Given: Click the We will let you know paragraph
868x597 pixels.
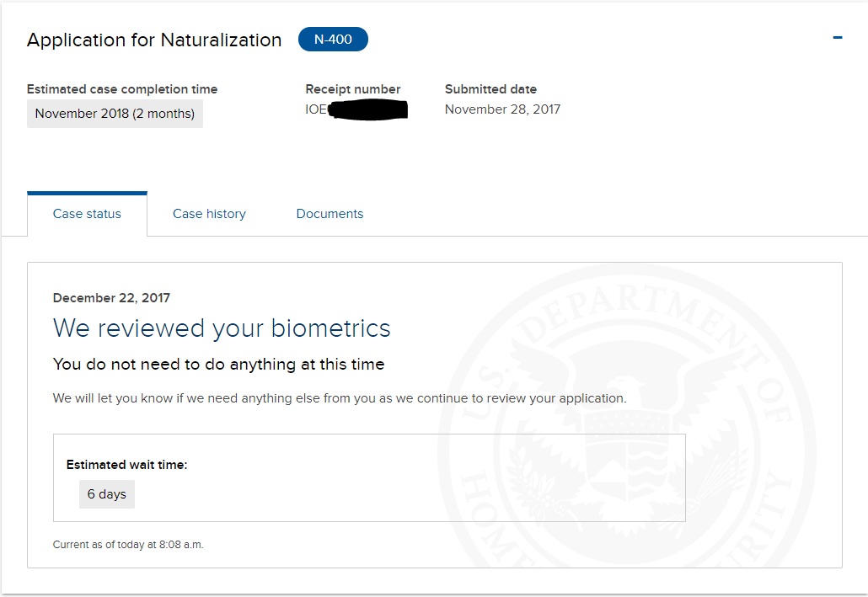Looking at the screenshot, I should (x=340, y=398).
